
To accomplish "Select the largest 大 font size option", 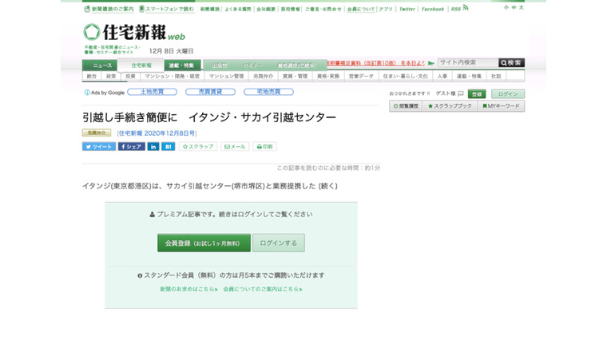I will [x=522, y=7].
